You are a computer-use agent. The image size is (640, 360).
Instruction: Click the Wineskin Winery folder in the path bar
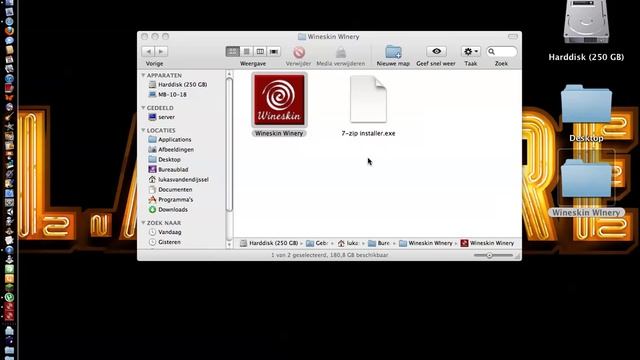point(426,243)
